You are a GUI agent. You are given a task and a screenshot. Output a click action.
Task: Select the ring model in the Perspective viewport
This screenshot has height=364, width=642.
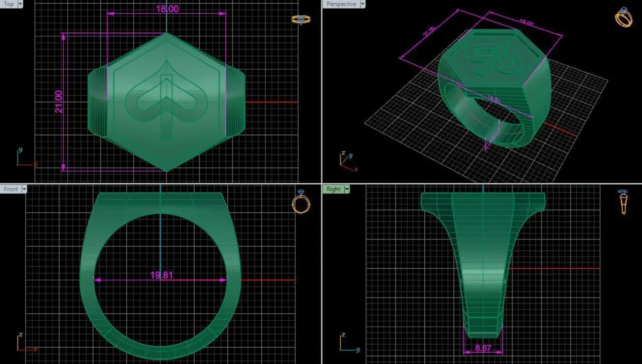(495, 88)
